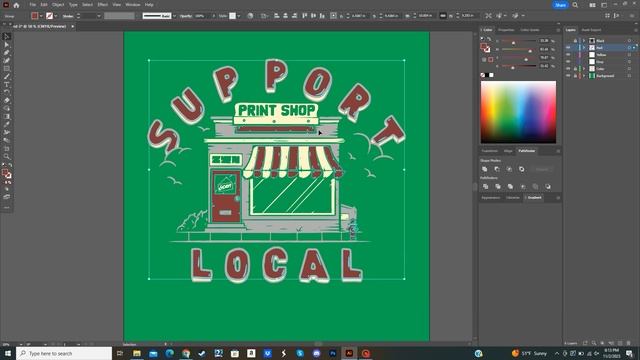The image size is (640, 360).
Task: Click the Recolor Artwork icon in control bar
Action: pos(250,16)
